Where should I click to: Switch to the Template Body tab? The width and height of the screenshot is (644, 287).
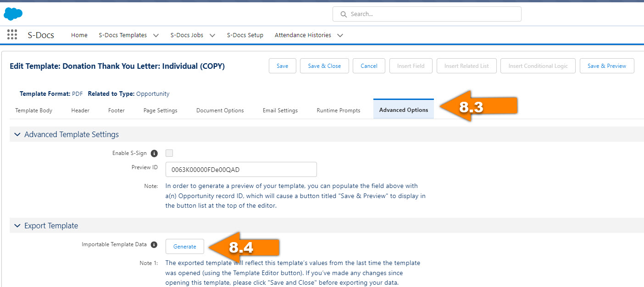[33, 110]
